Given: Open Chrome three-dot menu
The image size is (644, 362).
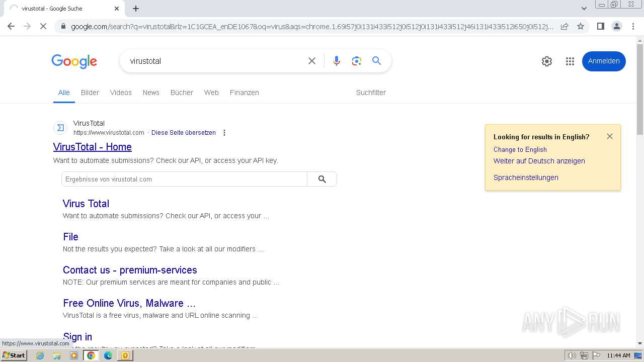Looking at the screenshot, I should click(x=633, y=26).
